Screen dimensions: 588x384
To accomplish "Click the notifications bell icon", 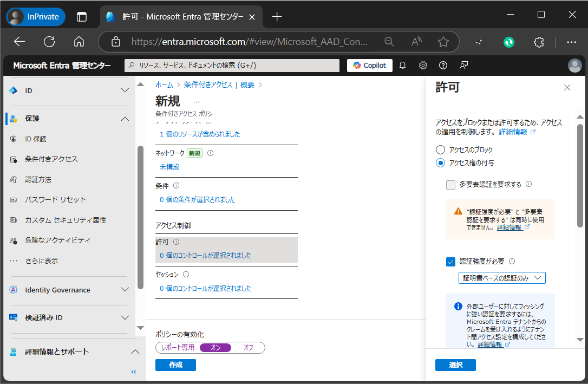I will 402,66.
